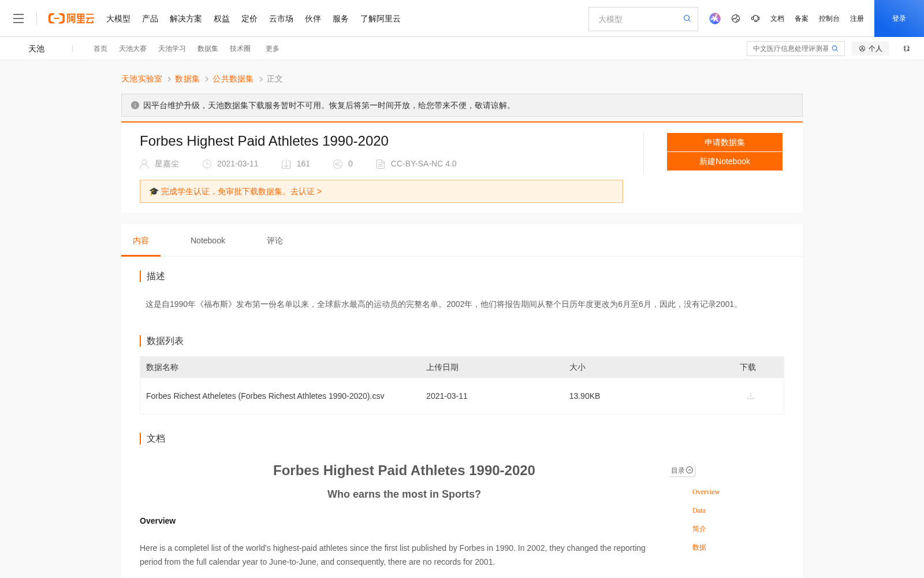Click the author avatar icon beside 星嘉尘

pos(144,164)
